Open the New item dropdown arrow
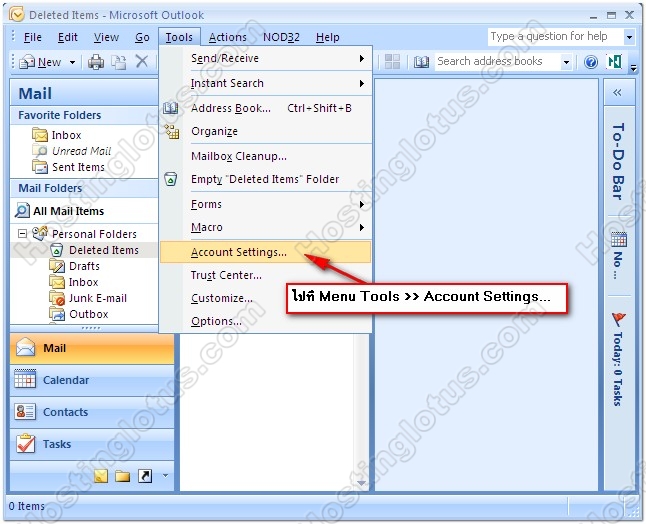Image resolution: width=646 pixels, height=524 pixels. tap(73, 63)
